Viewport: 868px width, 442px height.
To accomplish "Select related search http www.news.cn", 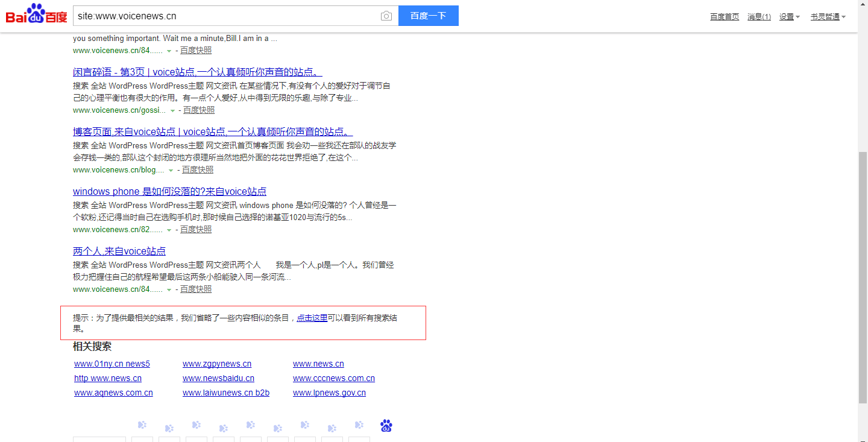I will (x=108, y=378).
